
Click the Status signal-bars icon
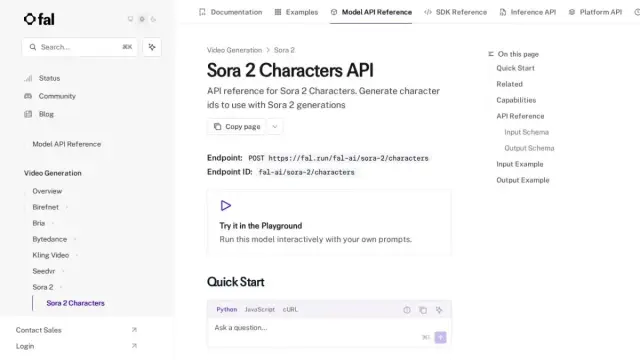(x=28, y=78)
